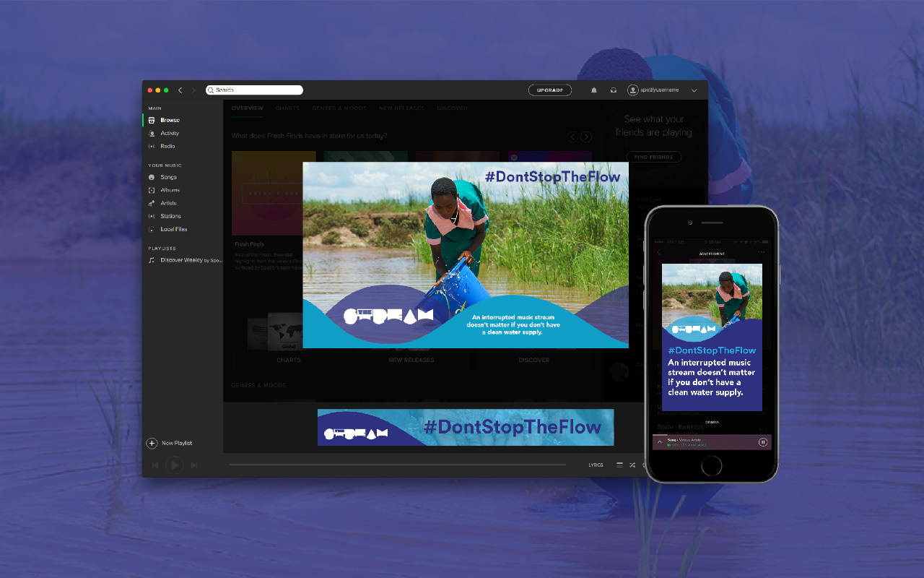Click the New Playlist plus icon

pyautogui.click(x=152, y=443)
